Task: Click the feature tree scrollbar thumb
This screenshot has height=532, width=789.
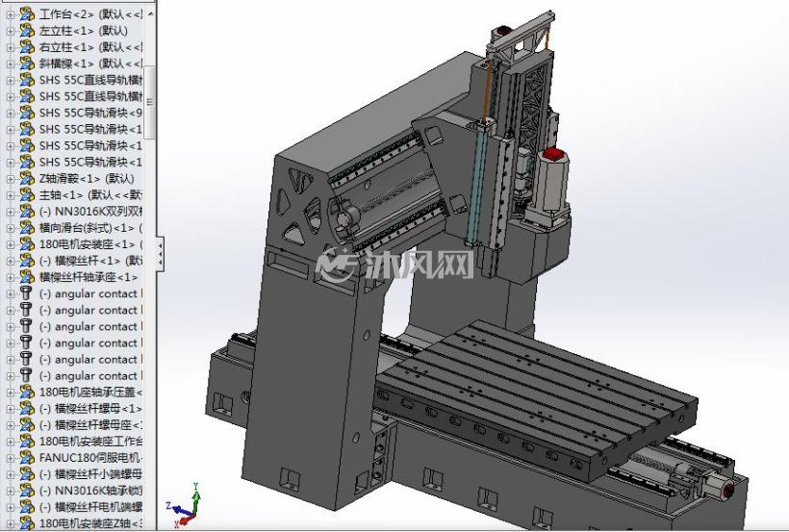Action: (149, 102)
